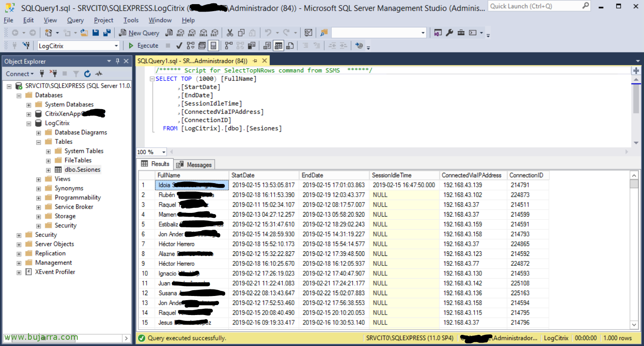Viewport: 644px width, 346px height.
Task: Open Activity Monitor pulse icon in Object Explorer
Action: (99, 74)
